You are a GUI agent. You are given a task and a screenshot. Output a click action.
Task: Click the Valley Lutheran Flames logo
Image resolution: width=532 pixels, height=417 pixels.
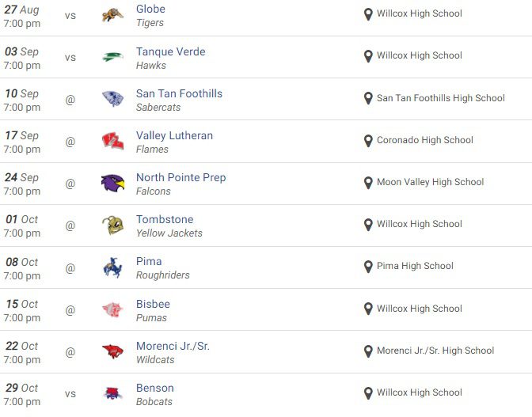coord(112,141)
